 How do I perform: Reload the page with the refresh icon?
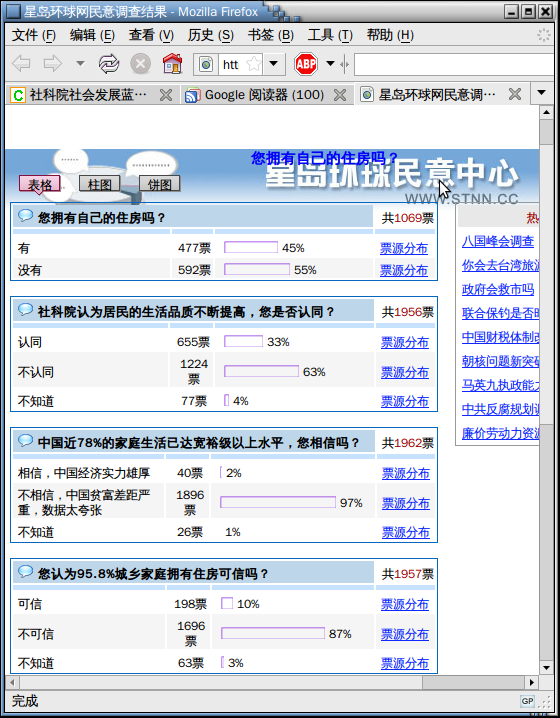pos(109,64)
